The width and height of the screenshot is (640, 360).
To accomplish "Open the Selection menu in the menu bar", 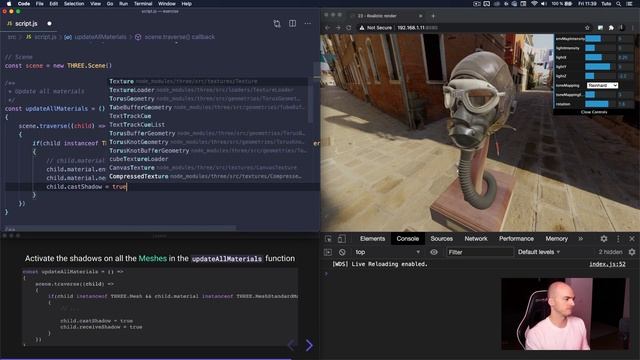I will coord(74,4).
